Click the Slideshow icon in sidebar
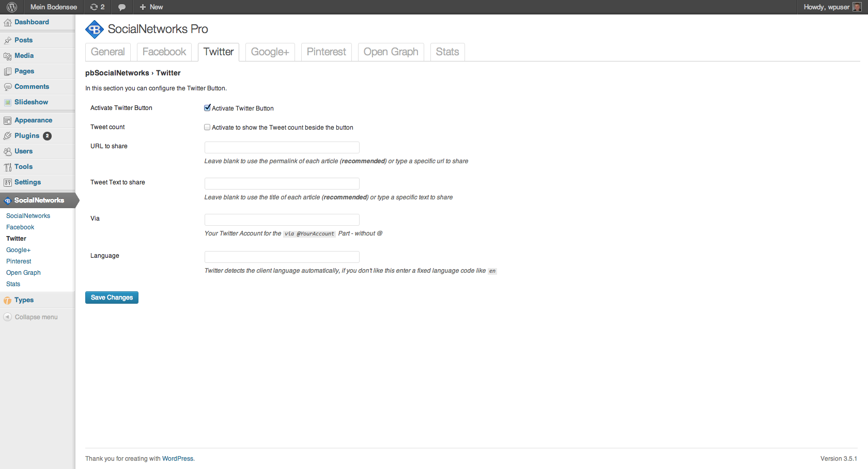 (x=8, y=102)
